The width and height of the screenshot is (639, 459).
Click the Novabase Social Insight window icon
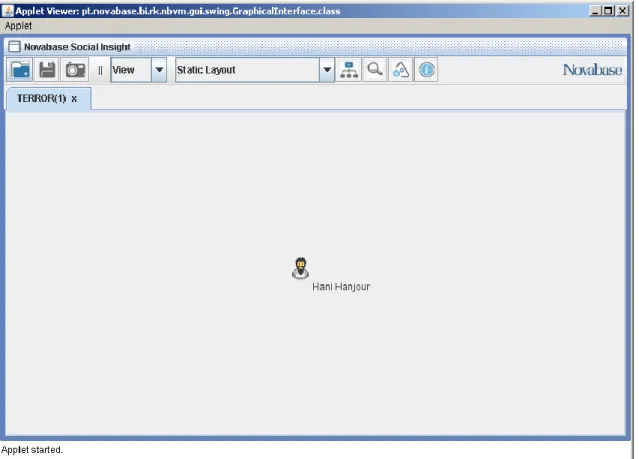[x=14, y=46]
